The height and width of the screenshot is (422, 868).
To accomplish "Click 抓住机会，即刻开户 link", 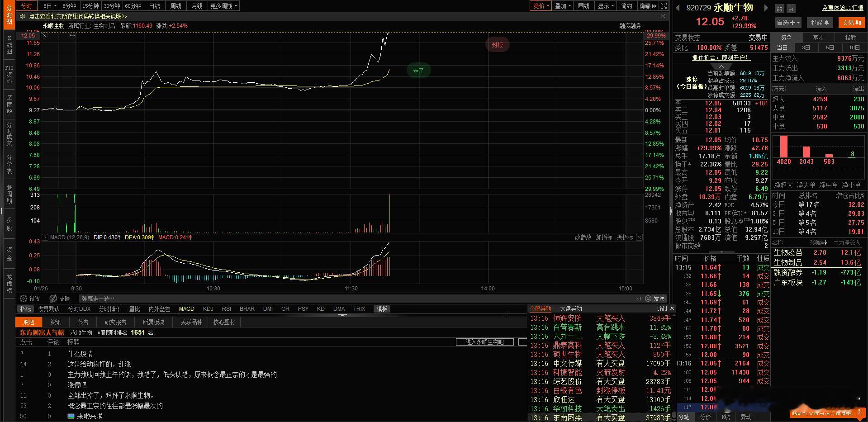I will [721, 57].
